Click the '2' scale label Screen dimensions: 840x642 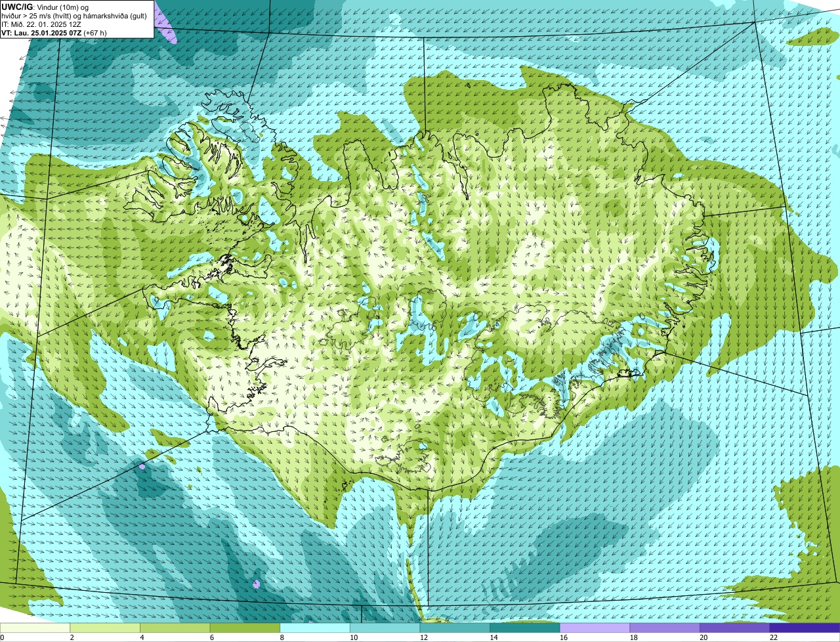tap(72, 637)
